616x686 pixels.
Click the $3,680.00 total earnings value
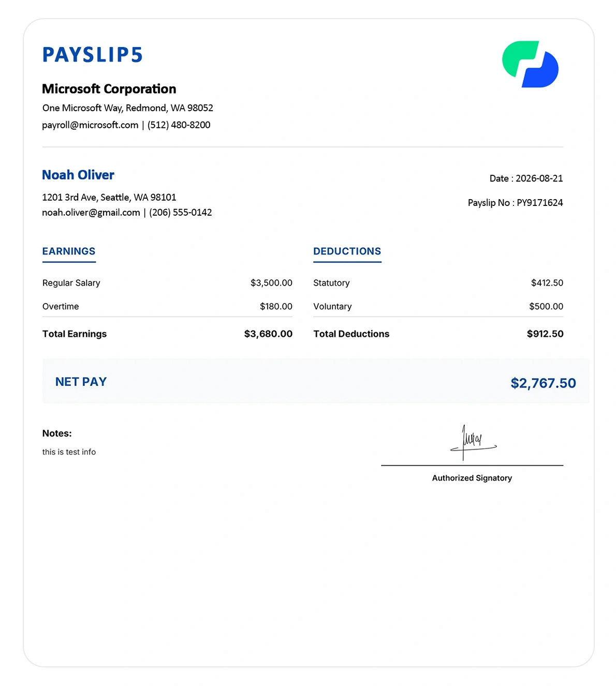268,334
